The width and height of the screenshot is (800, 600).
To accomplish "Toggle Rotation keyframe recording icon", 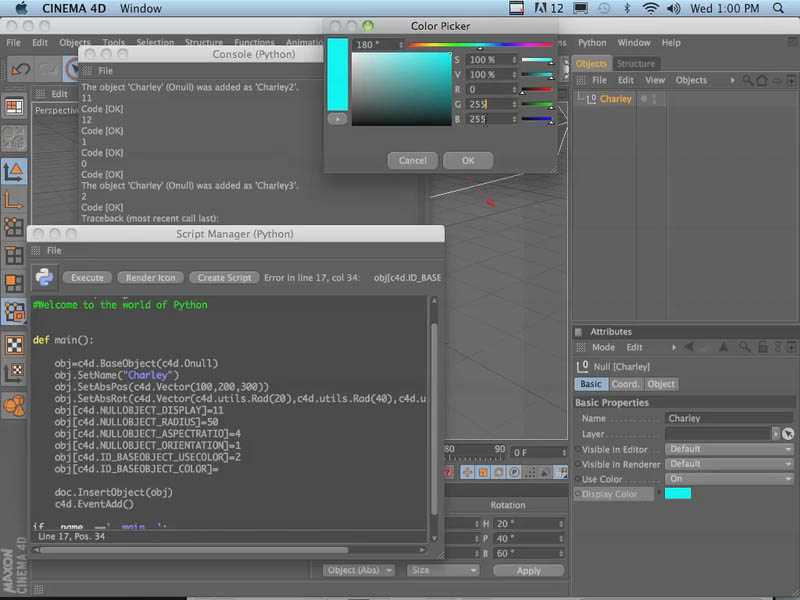I will click(x=498, y=472).
